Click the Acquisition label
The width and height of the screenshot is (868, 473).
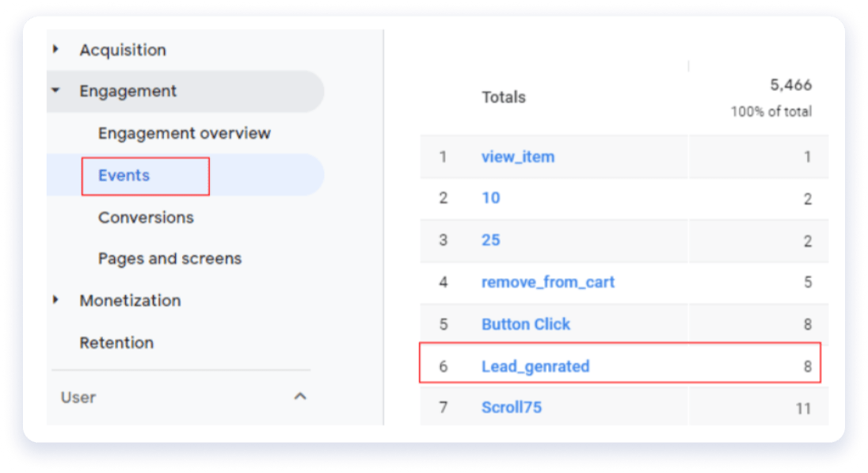123,50
